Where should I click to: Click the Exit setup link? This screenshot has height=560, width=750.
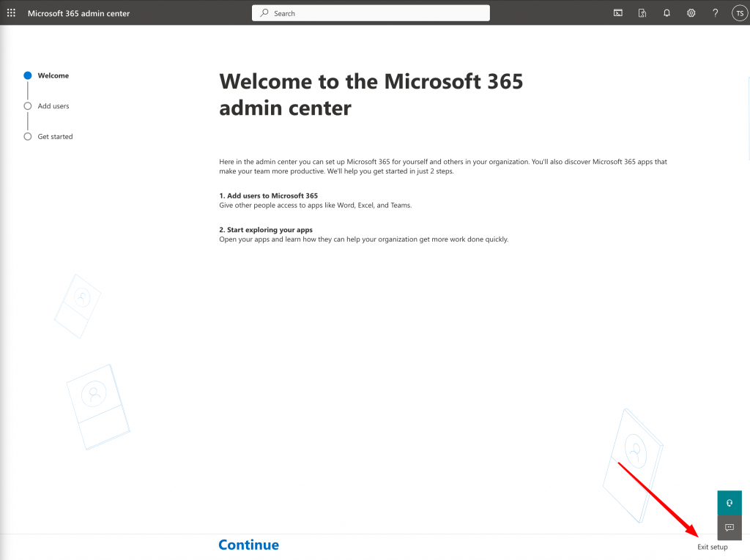pyautogui.click(x=712, y=547)
